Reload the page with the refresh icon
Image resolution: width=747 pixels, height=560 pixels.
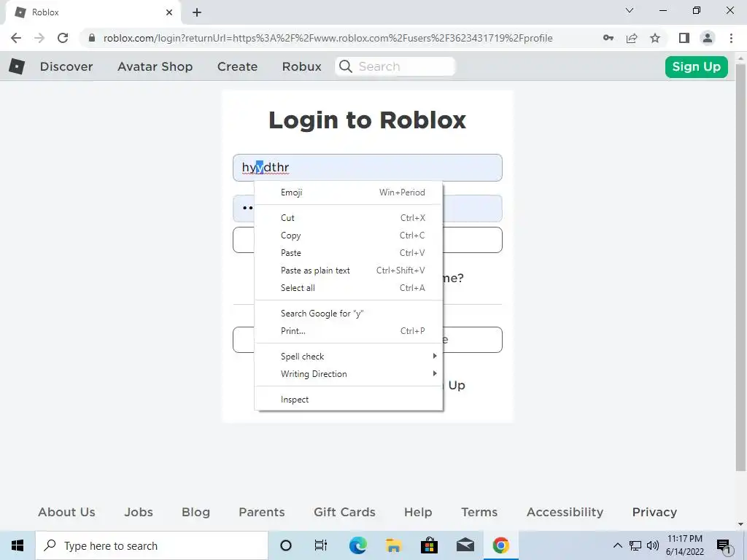click(63, 38)
